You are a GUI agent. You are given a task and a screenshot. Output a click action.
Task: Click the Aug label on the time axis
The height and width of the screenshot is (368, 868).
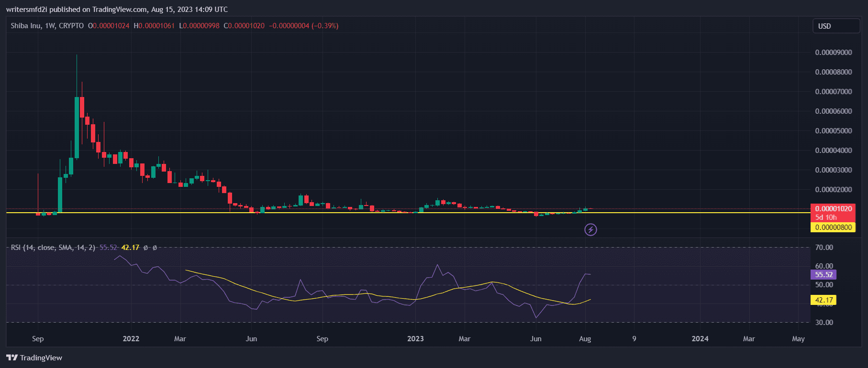585,339
